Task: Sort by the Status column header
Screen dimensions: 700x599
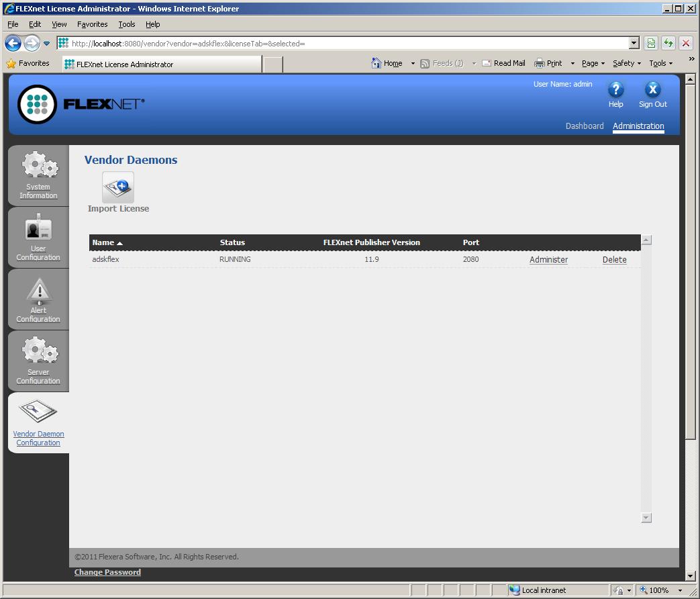Action: [x=232, y=242]
